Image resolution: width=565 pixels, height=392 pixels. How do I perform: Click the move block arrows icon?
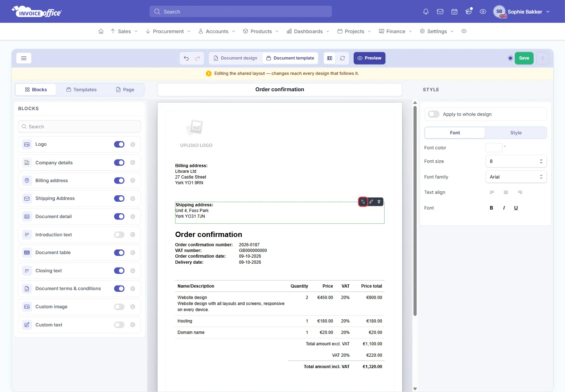pos(363,202)
